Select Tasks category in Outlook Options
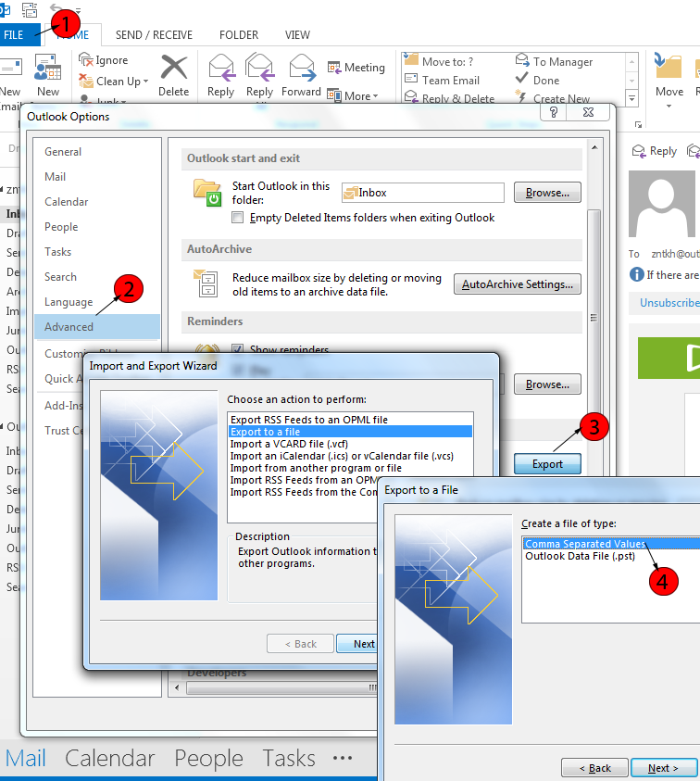The image size is (700, 781). pos(57,252)
